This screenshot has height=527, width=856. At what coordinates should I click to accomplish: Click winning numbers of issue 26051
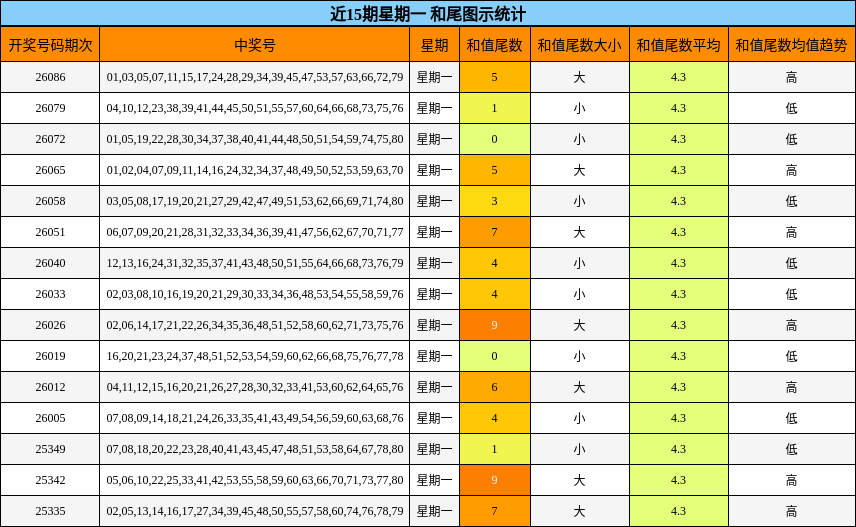click(x=255, y=232)
